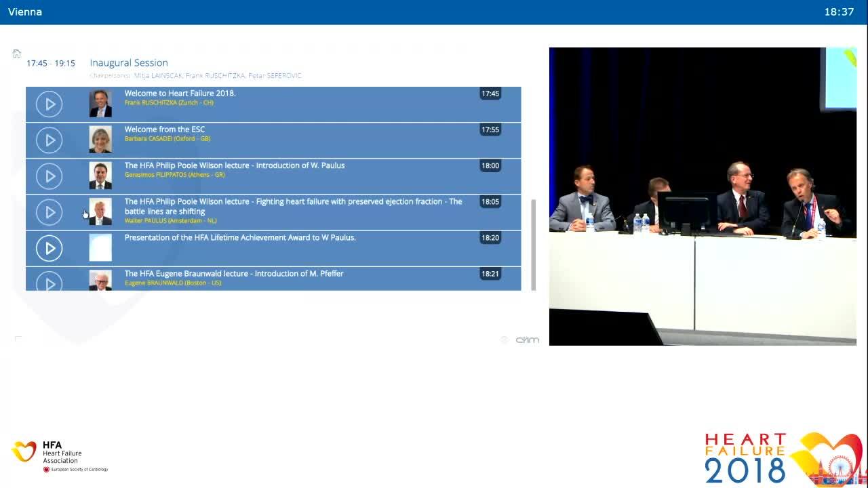Image resolution: width=868 pixels, height=488 pixels.
Task: Click the 17:55 time badge
Action: 490,129
